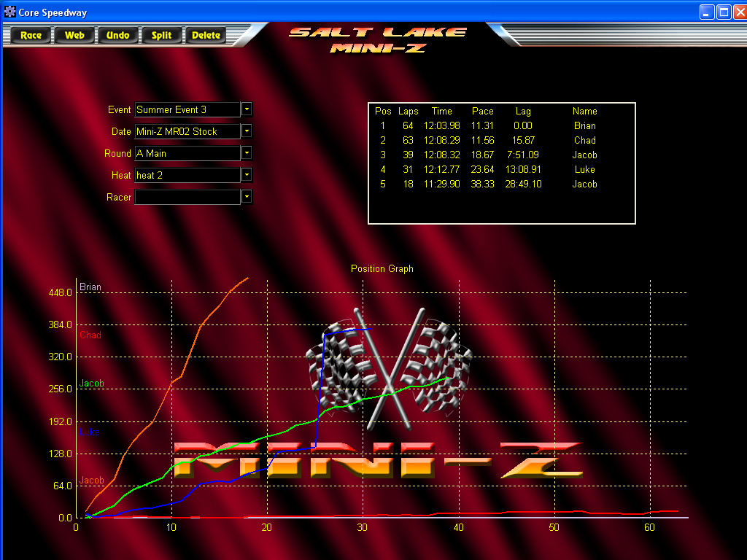Viewport: 747px width, 560px height.
Task: Expand the Heat dropdown arrow
Action: 247,175
